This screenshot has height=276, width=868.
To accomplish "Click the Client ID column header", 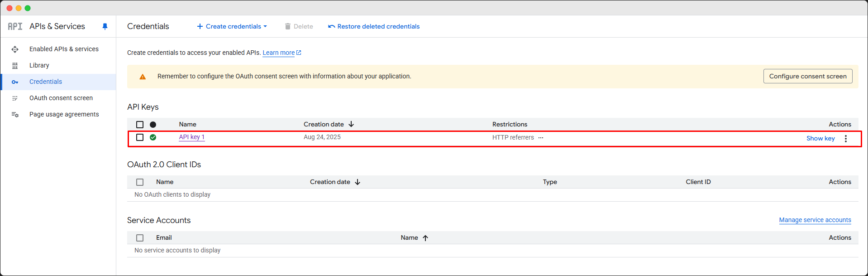I will click(x=698, y=182).
